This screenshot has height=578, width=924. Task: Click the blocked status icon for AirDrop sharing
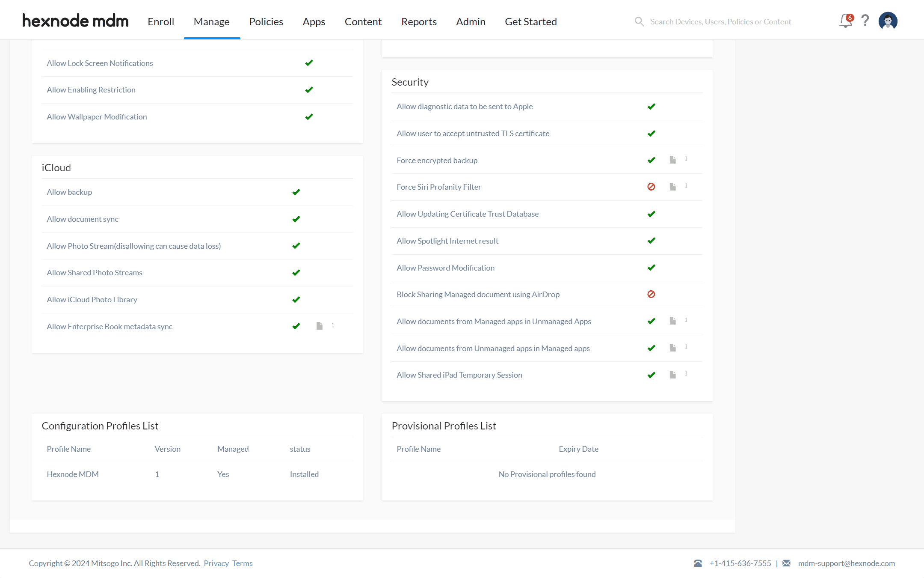click(x=651, y=294)
